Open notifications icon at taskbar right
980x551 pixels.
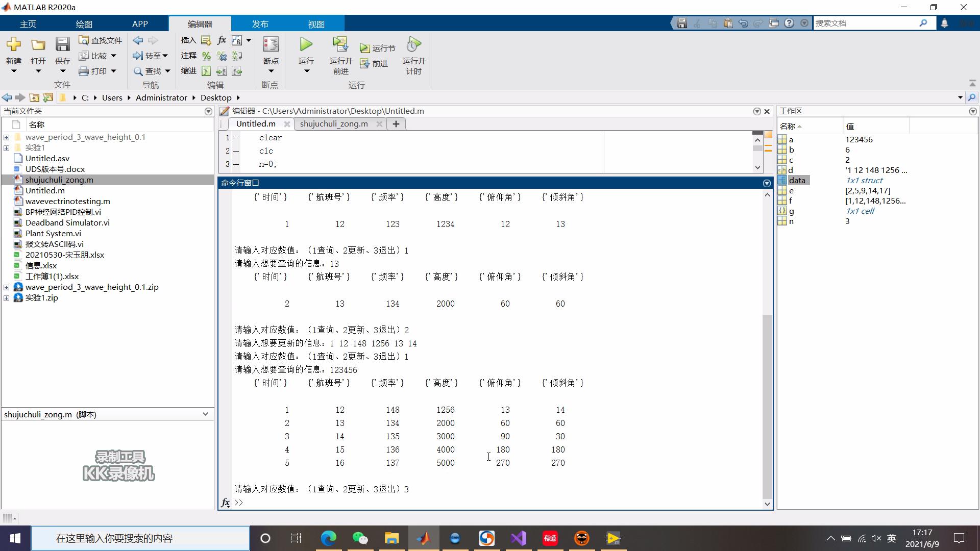tap(959, 538)
